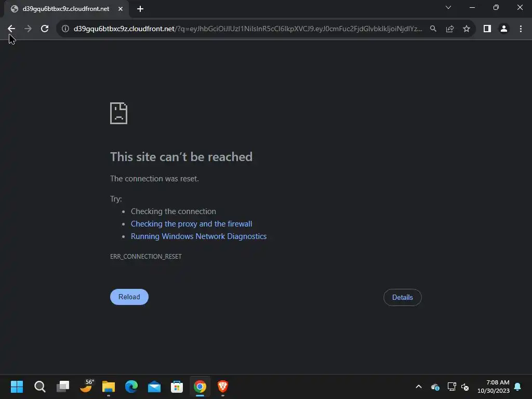Image resolution: width=532 pixels, height=399 pixels.
Task: Bookmark this tab with the star icon
Action: point(467,29)
